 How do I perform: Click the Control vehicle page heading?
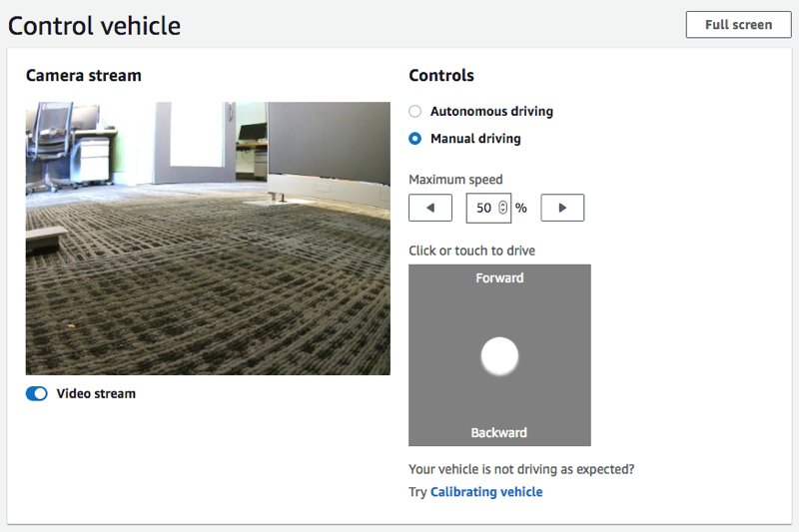pyautogui.click(x=95, y=26)
